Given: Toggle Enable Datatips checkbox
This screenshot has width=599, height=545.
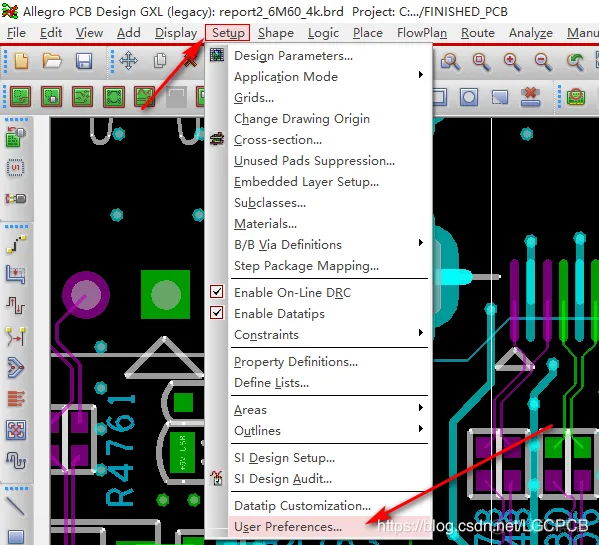Looking at the screenshot, I should coord(217,313).
